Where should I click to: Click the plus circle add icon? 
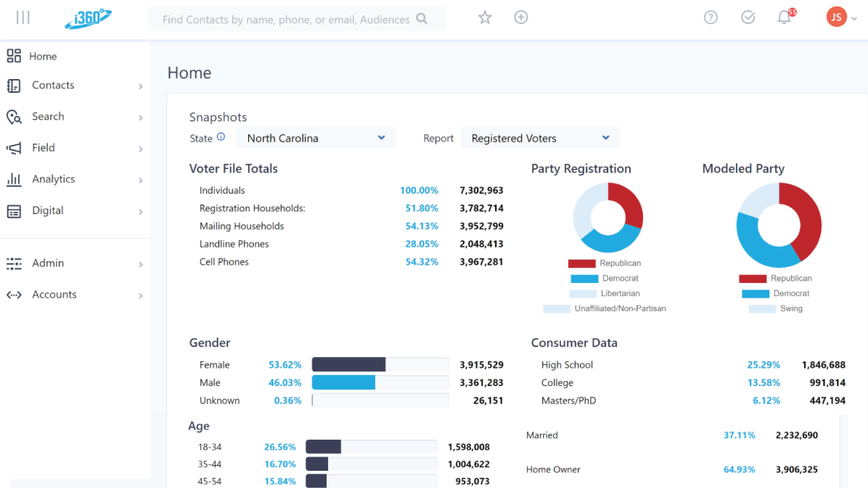(521, 18)
